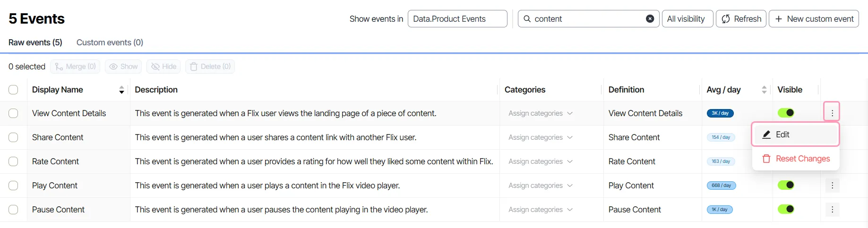
Task: Tick the select-all checkbox in header
Action: (13, 90)
